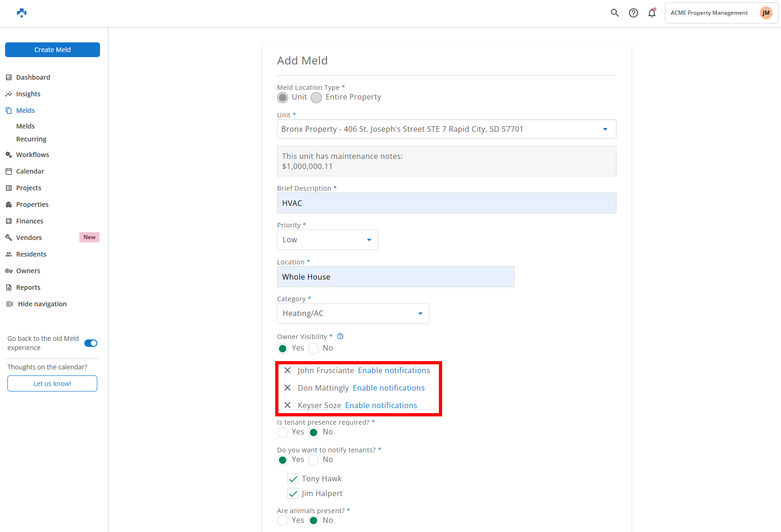Screen dimensions: 781x532
Task: Go to Dashboard in sidebar
Action: 33,77
